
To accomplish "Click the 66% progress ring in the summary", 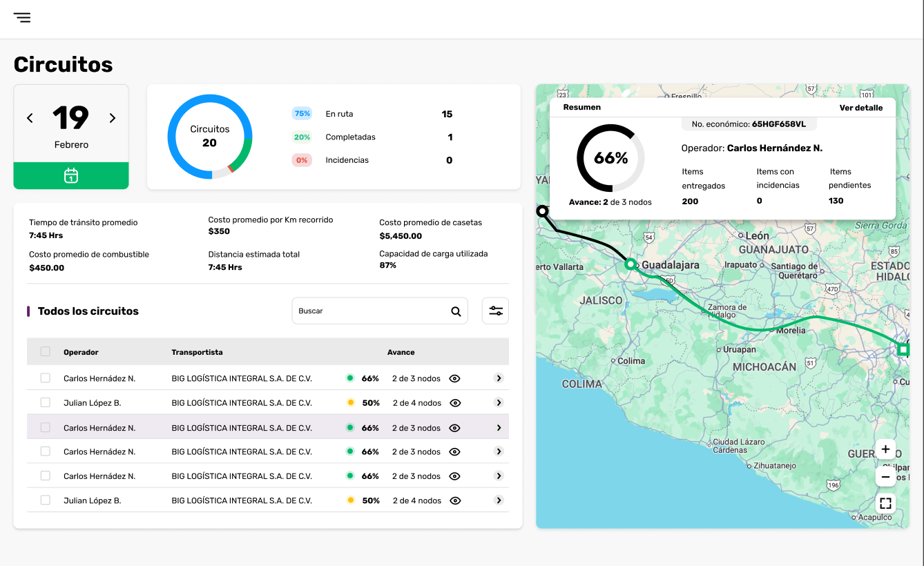I will point(611,158).
